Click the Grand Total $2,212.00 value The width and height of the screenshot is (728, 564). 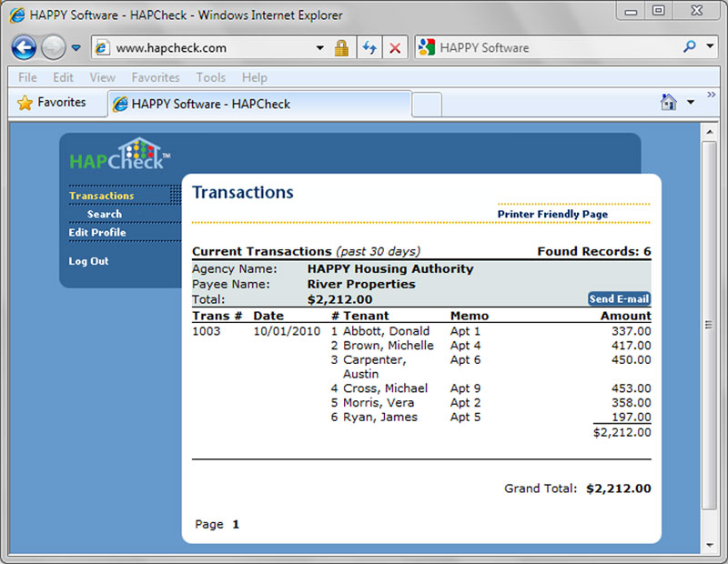(619, 488)
